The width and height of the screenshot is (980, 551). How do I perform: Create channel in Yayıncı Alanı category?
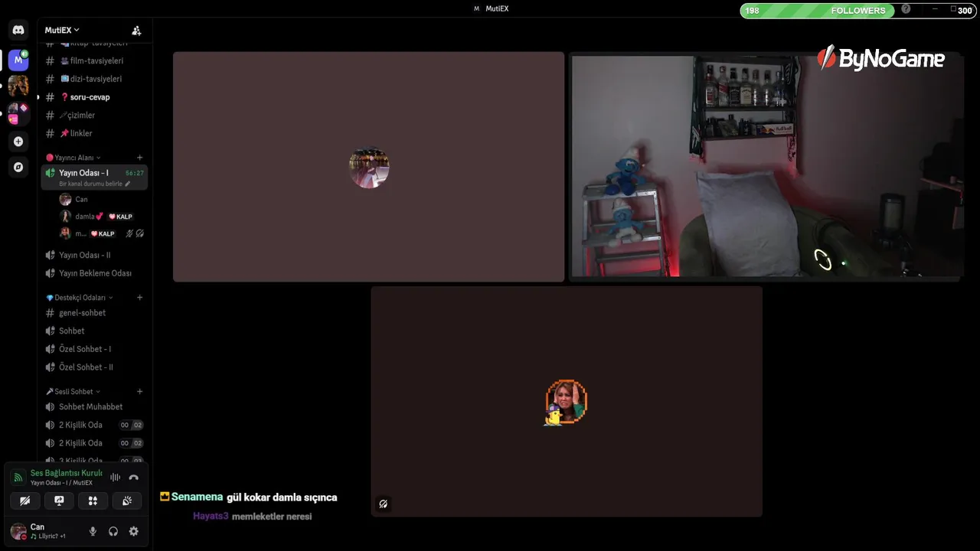(139, 158)
